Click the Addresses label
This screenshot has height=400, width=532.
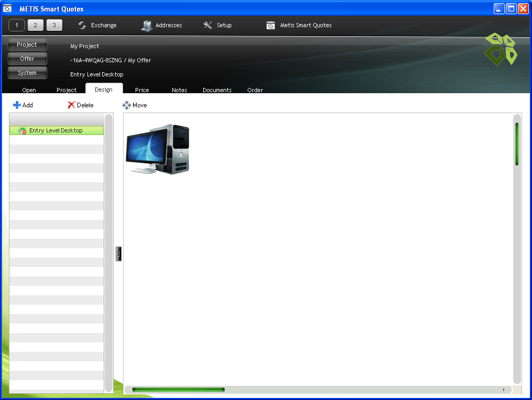click(169, 25)
